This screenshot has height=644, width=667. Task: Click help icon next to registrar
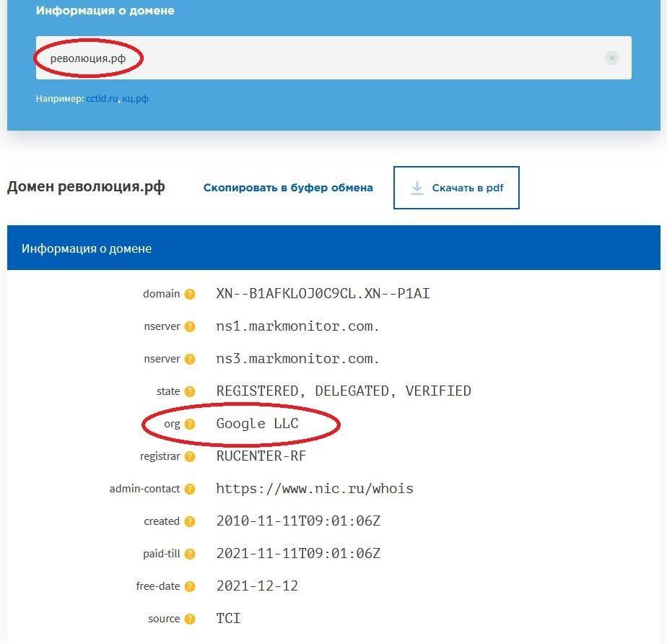(x=190, y=456)
